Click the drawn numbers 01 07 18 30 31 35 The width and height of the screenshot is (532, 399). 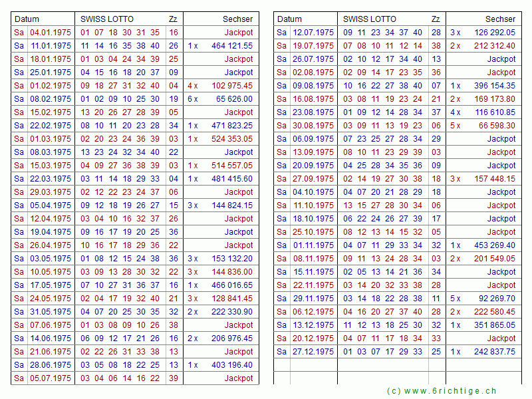tap(120, 33)
